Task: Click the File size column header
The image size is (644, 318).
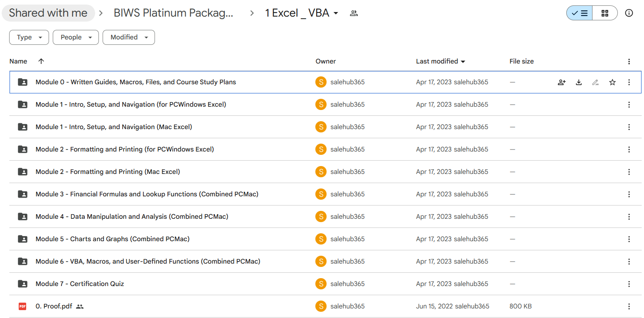Action: coord(521,61)
